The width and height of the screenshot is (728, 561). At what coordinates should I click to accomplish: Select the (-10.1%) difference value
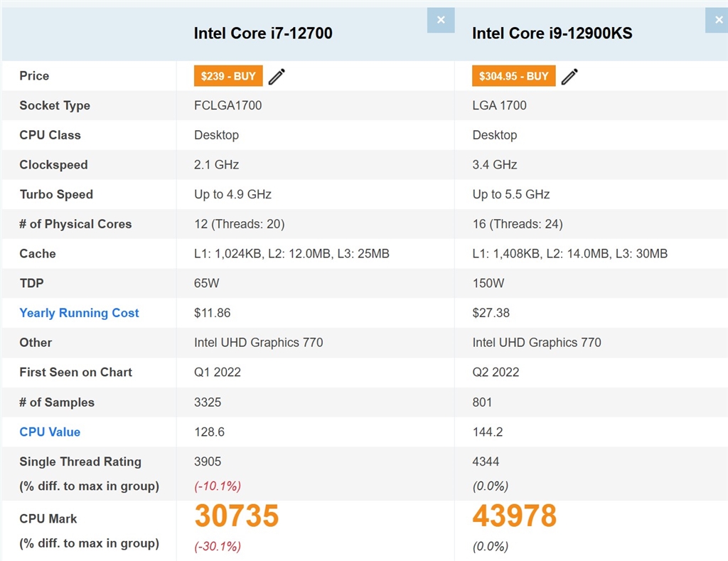(x=218, y=486)
